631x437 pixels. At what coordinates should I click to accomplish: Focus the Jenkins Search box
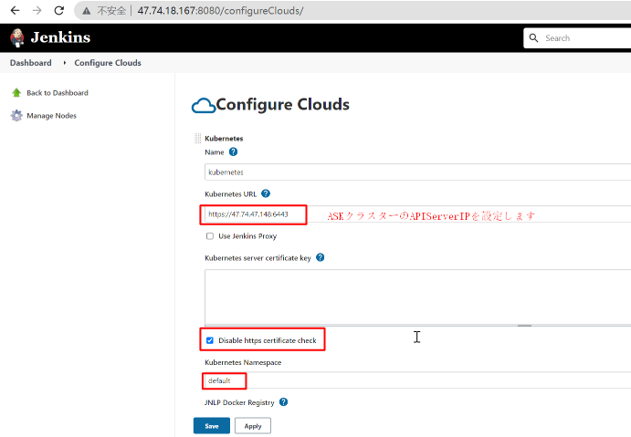pyautogui.click(x=579, y=38)
